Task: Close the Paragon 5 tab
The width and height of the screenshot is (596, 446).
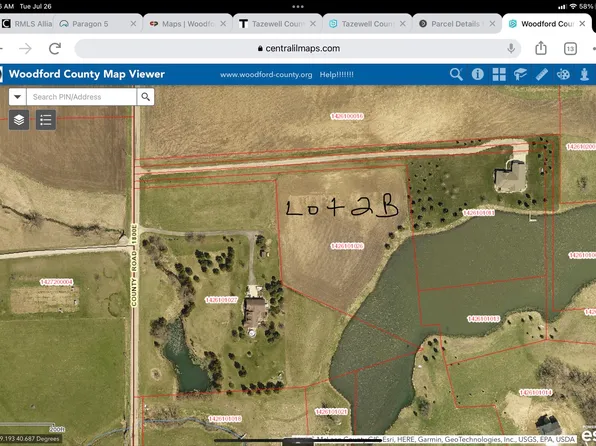Action: tap(133, 24)
